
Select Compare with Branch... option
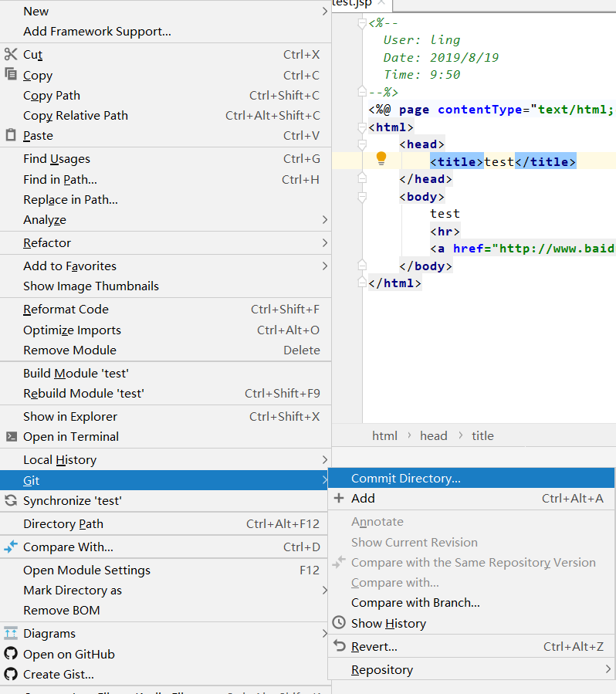point(415,603)
